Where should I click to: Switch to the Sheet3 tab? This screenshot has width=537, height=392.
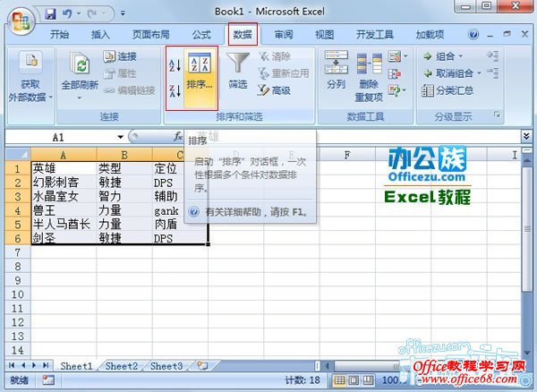click(166, 366)
